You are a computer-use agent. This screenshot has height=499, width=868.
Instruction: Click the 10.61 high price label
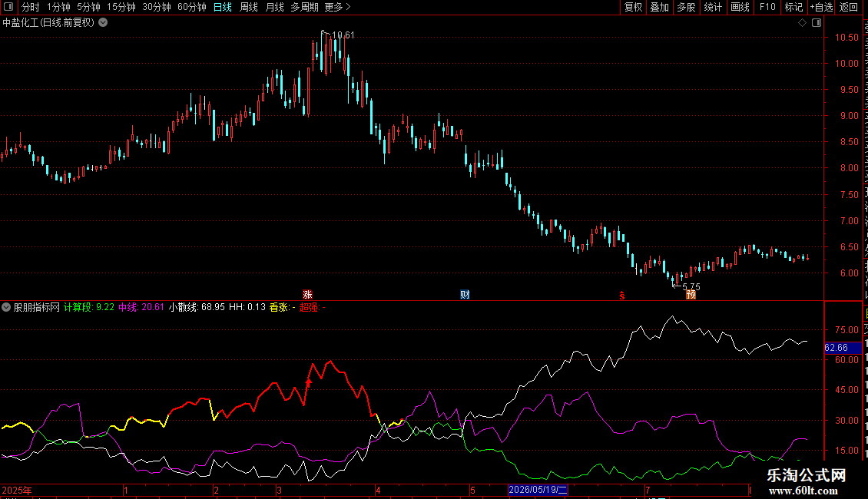[x=343, y=35]
